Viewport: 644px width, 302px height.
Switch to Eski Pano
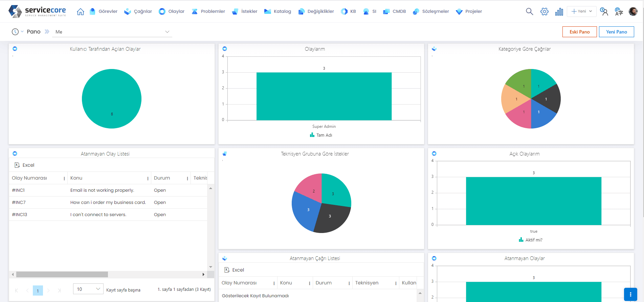(x=579, y=32)
